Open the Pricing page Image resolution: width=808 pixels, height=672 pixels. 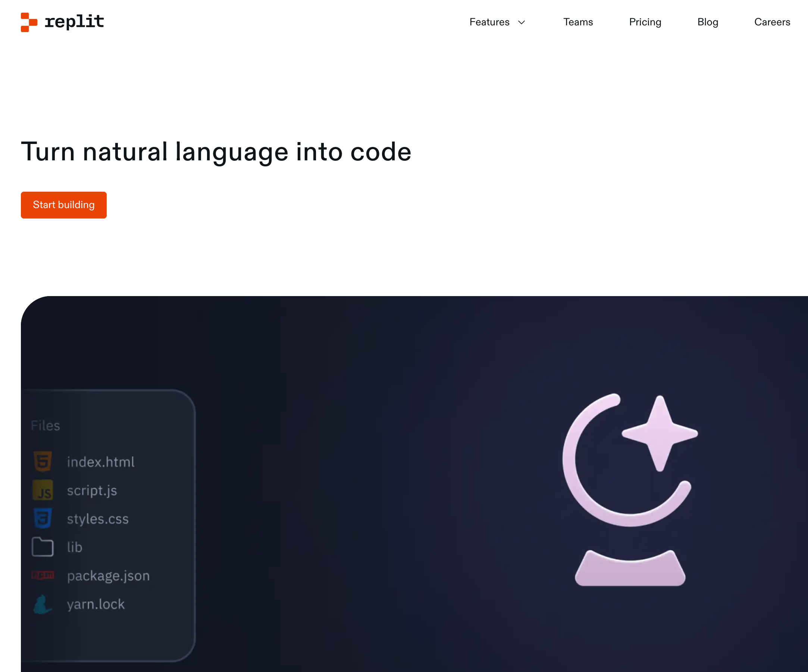(x=645, y=22)
